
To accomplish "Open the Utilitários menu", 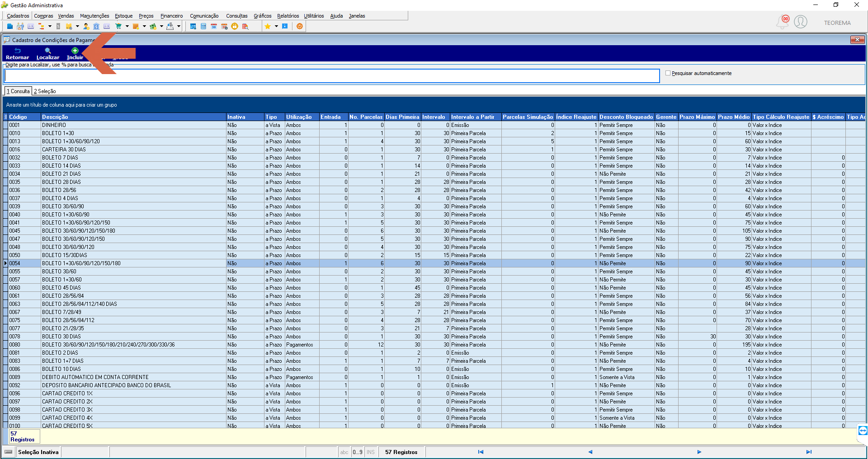I will pos(314,16).
